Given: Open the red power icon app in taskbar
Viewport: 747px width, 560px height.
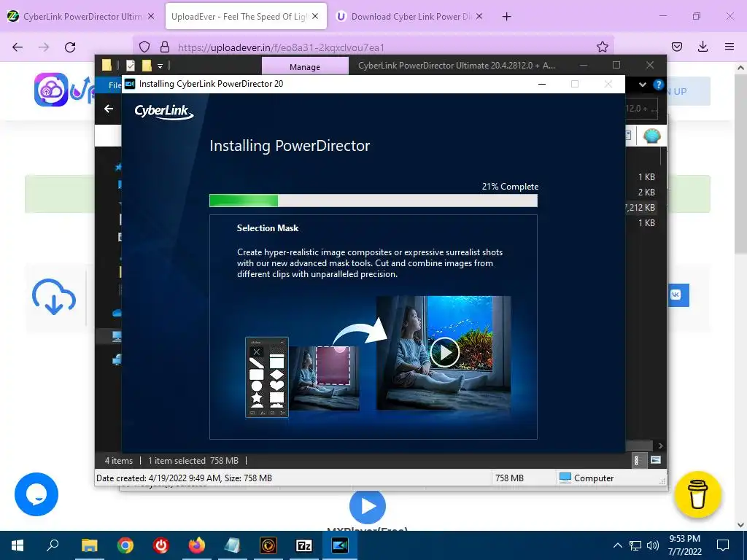Looking at the screenshot, I should [x=161, y=545].
